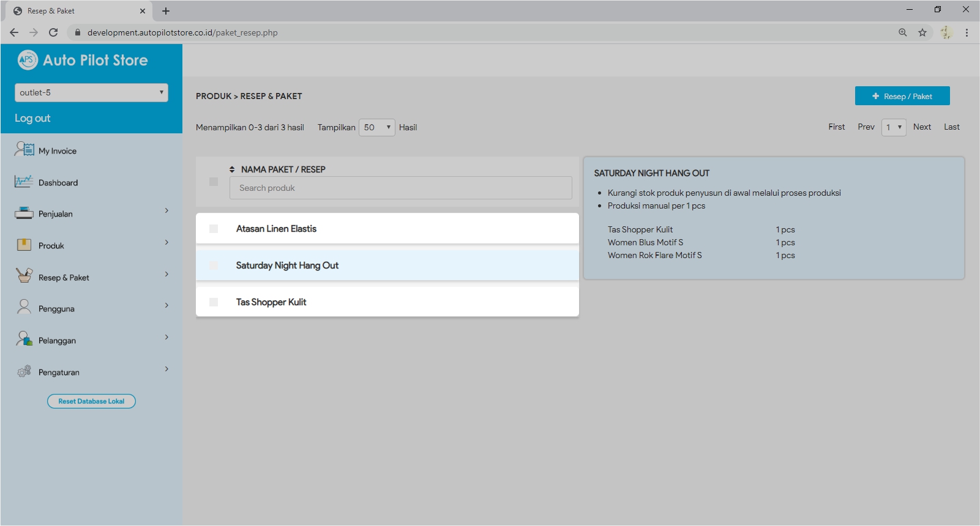This screenshot has width=980, height=526.
Task: Select the Saturday Night Hang Out row
Action: pyautogui.click(x=387, y=265)
